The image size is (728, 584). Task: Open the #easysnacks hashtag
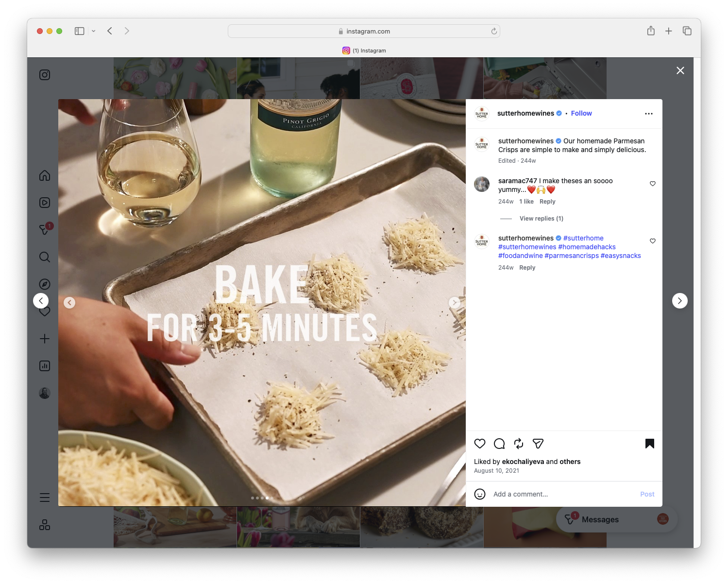click(621, 256)
